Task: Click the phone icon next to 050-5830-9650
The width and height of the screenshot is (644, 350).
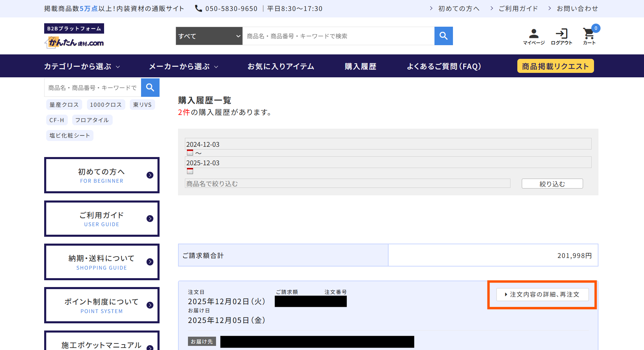Action: coord(198,8)
